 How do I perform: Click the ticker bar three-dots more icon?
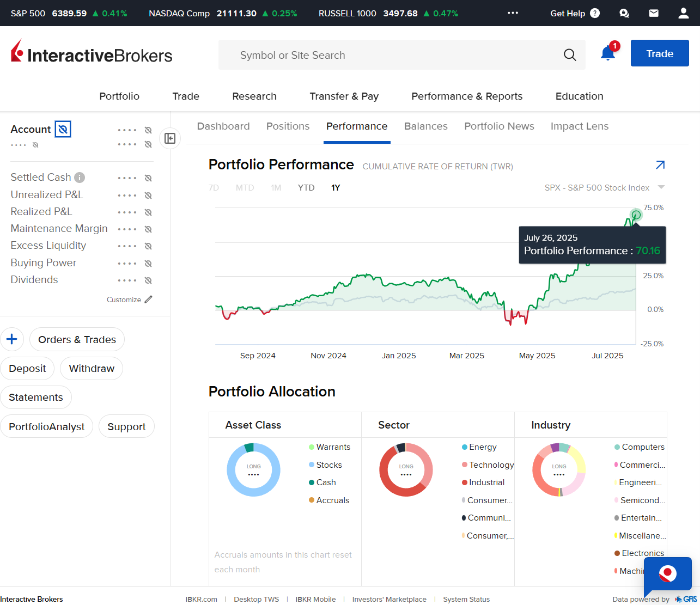pos(513,13)
